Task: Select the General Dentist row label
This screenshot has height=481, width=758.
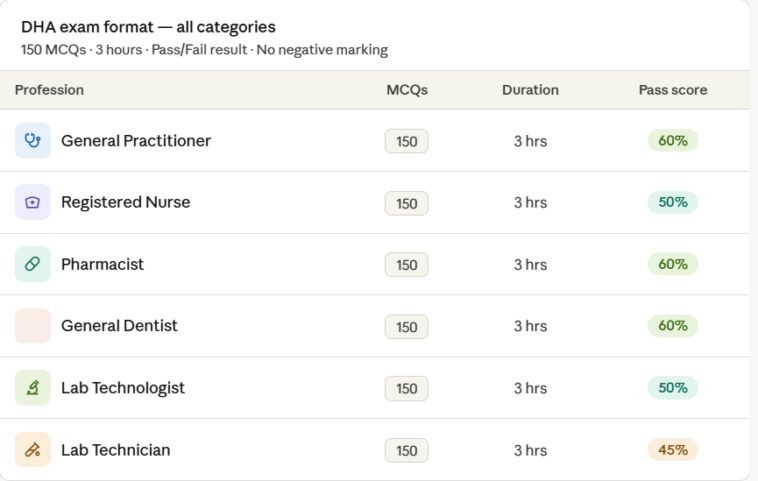Action: 119,326
